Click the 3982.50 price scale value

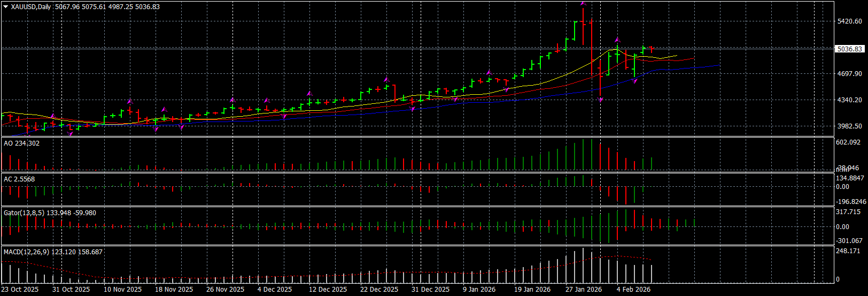point(850,126)
